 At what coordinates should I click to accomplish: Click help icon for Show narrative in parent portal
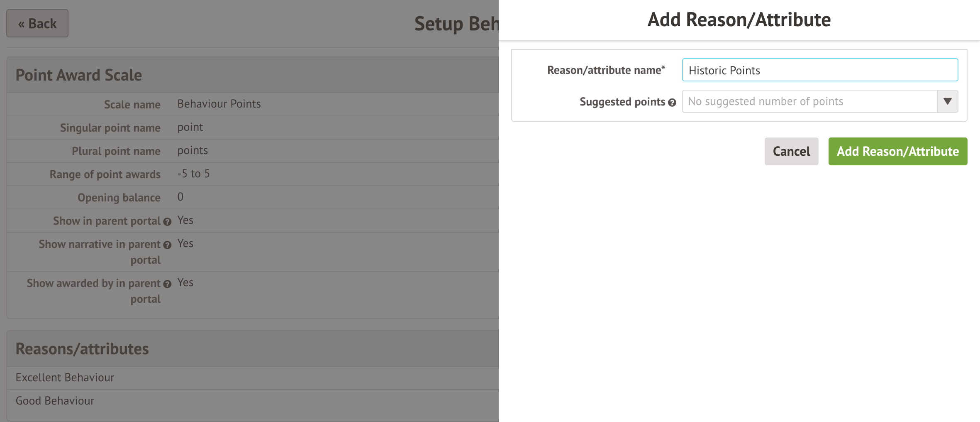coord(167,245)
